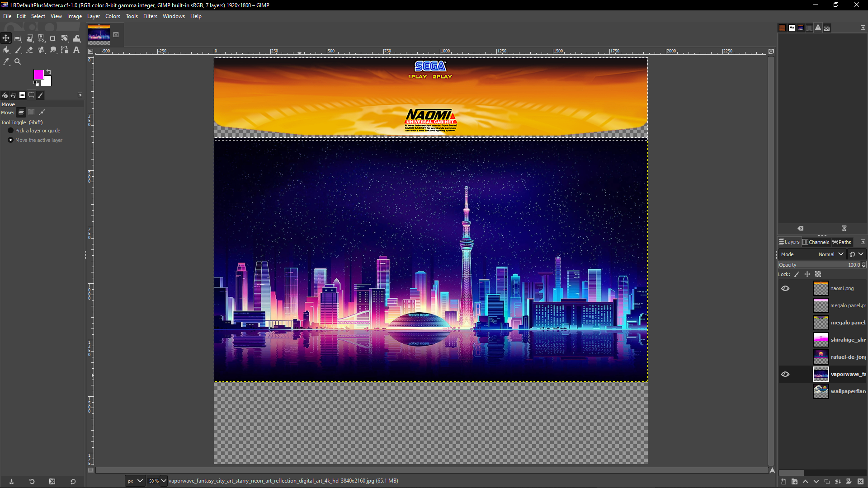Create a new layer button

[783, 482]
